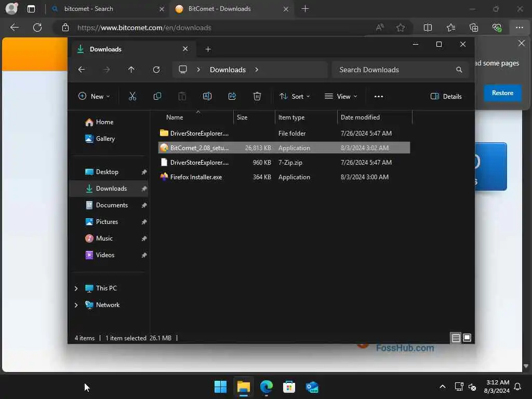Go up one folder level in Explorer
Screen dimensions: 532x399
[131, 70]
